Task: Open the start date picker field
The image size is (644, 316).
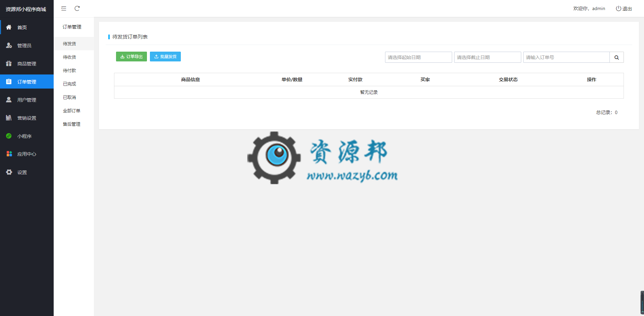Action: (419, 57)
